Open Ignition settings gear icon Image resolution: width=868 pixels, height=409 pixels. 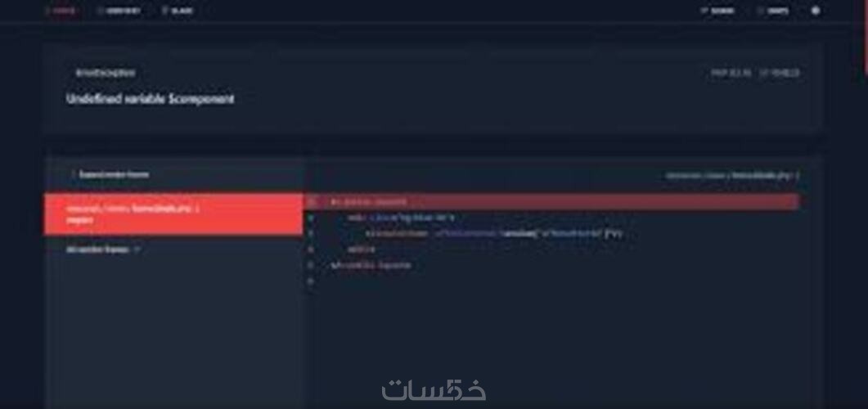pos(816,11)
